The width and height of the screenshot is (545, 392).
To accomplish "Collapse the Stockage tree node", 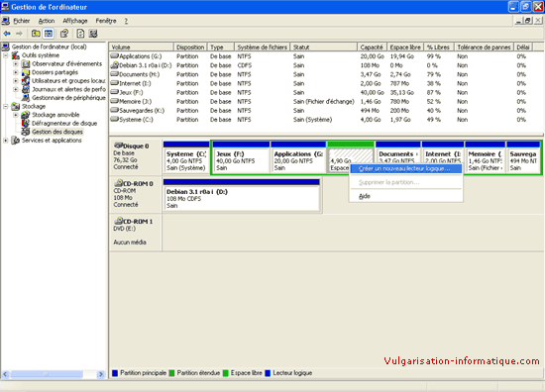I will coord(6,106).
